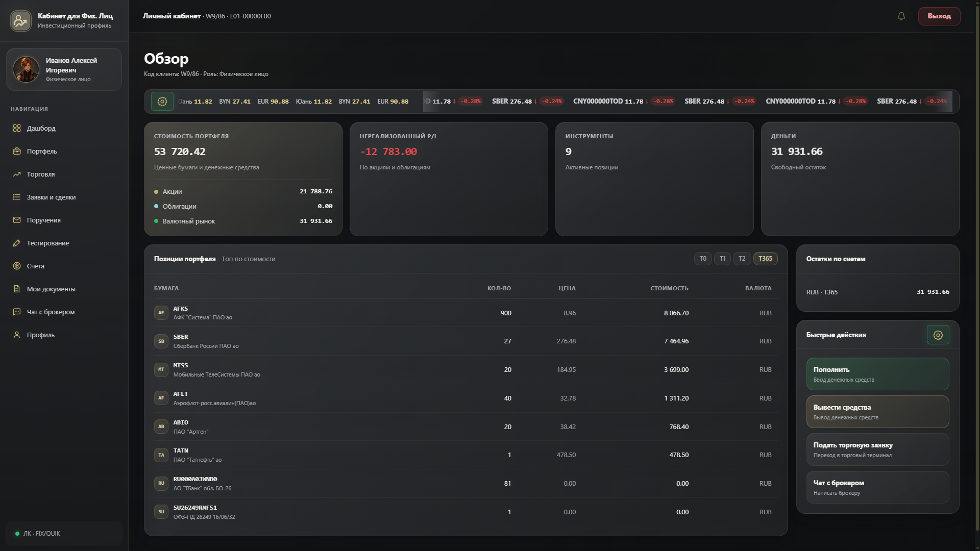Click the AFLT ticker name
Viewport: 980px width, 551px height.
click(x=181, y=394)
